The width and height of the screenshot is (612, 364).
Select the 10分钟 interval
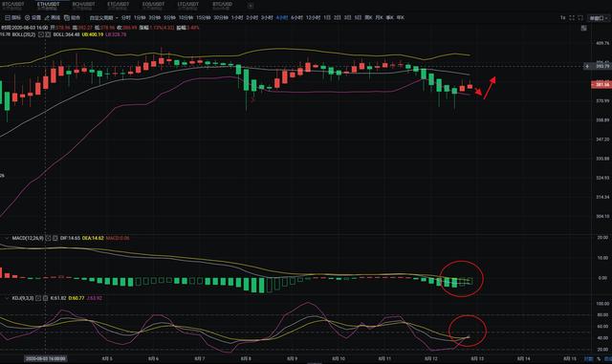(186, 17)
